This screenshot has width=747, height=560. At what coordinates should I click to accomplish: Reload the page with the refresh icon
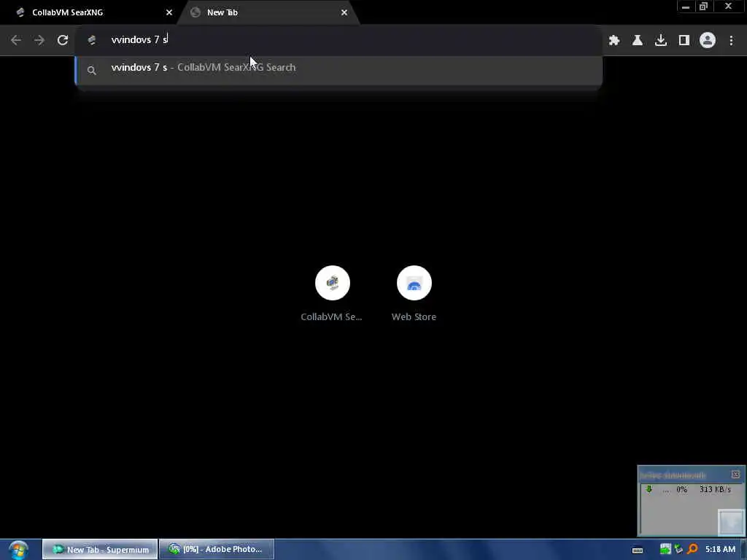tap(63, 40)
